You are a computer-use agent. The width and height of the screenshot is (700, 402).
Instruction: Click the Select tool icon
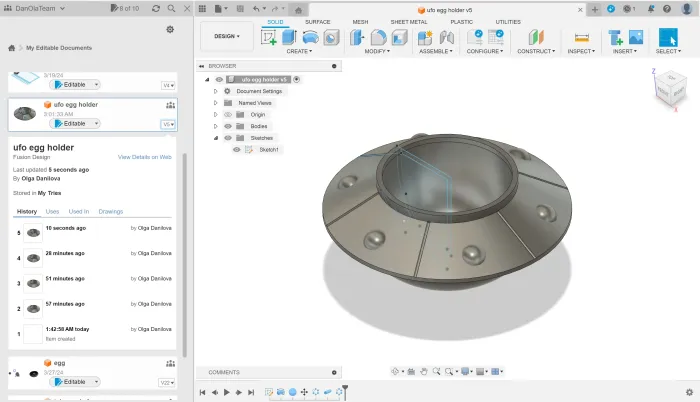tap(667, 37)
